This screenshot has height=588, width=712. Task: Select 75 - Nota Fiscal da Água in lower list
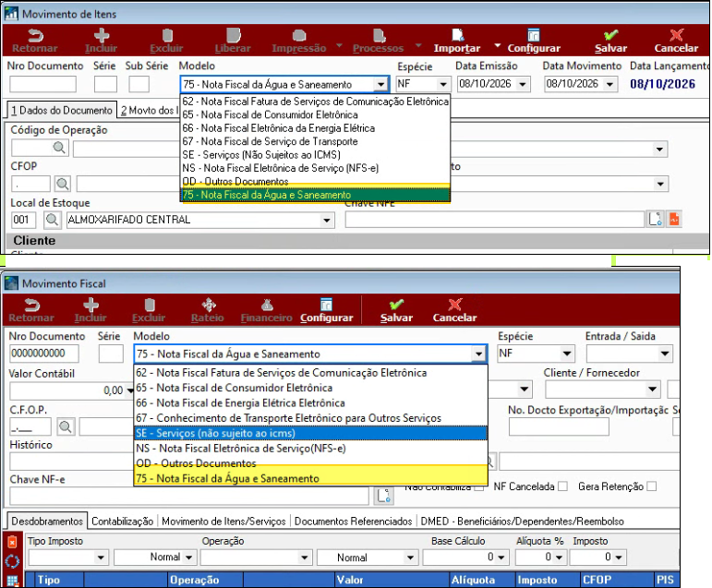[x=311, y=478]
